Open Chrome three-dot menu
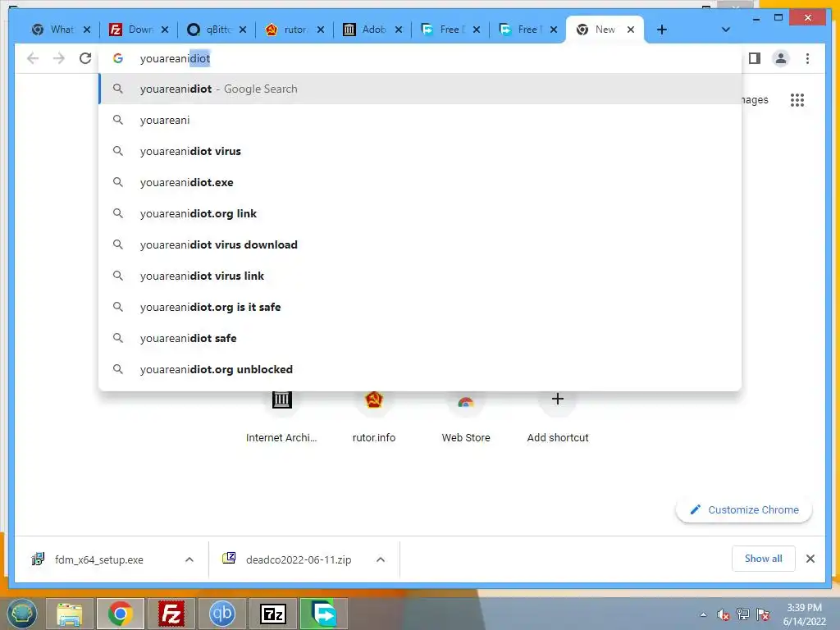This screenshot has width=840, height=630. click(807, 58)
